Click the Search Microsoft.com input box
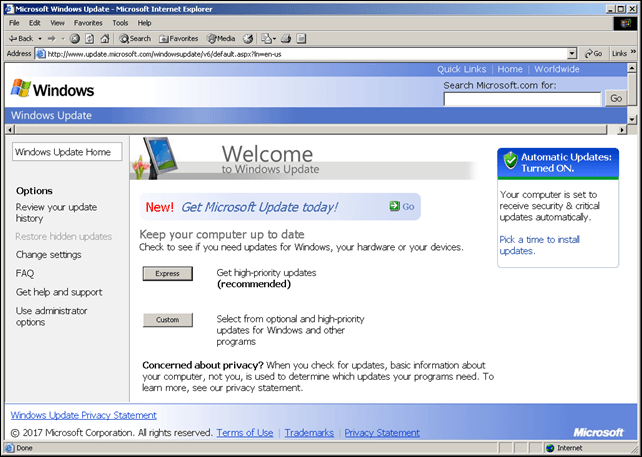The width and height of the screenshot is (642, 457). pyautogui.click(x=522, y=99)
